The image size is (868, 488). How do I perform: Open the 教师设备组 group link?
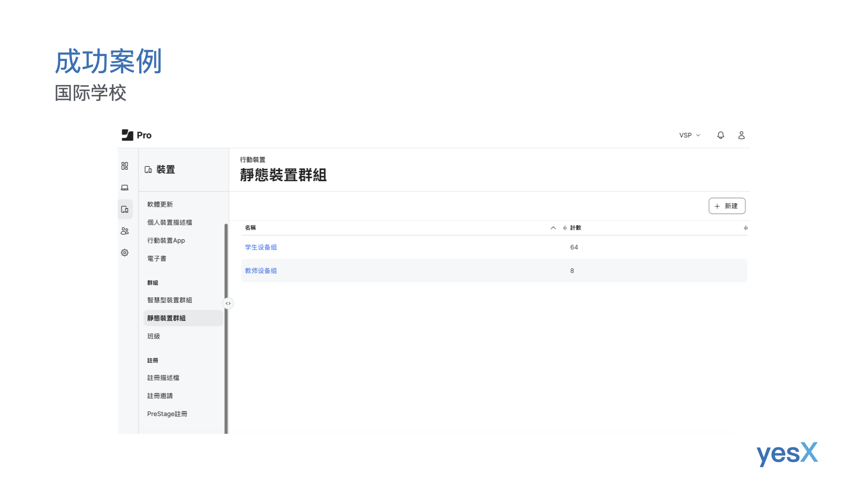(x=261, y=271)
